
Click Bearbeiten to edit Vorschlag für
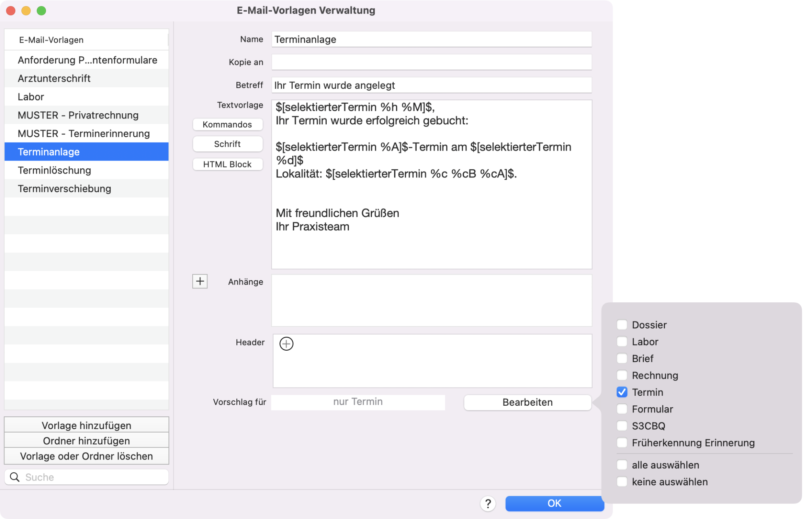pos(527,403)
